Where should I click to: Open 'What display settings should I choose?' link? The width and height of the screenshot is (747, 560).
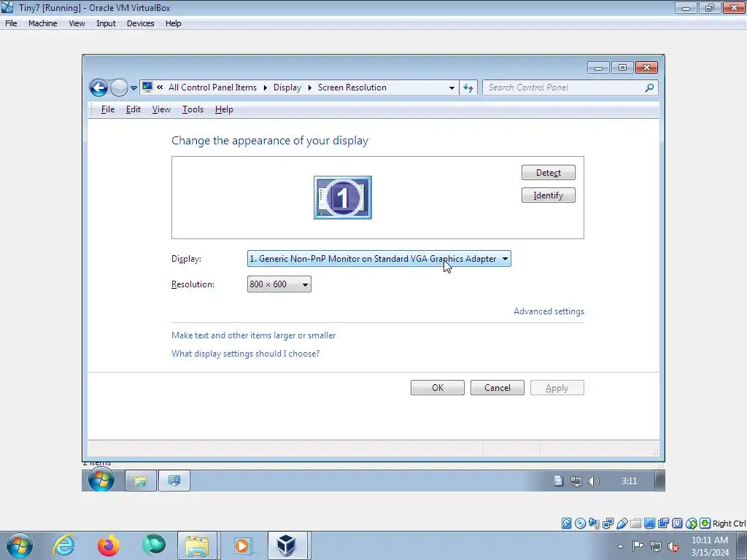(245, 354)
